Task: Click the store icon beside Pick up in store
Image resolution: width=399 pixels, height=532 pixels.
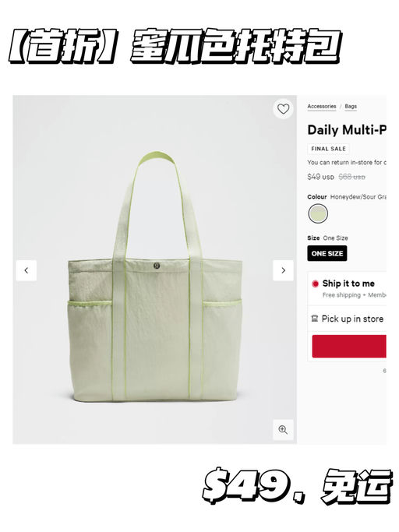Action: tap(314, 319)
